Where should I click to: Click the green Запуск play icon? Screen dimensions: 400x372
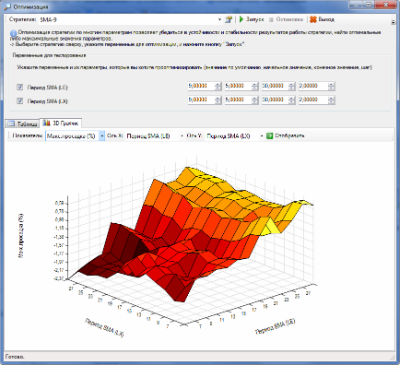click(x=241, y=19)
